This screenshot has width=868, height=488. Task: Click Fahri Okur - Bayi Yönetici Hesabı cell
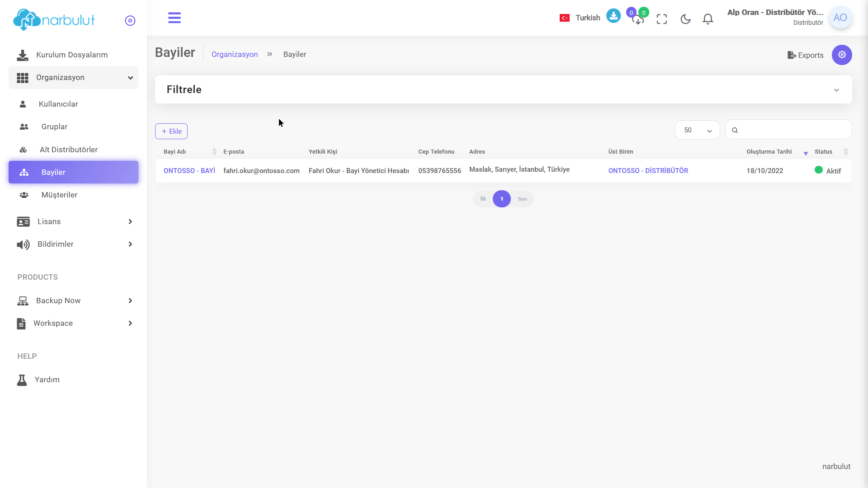pyautogui.click(x=359, y=171)
